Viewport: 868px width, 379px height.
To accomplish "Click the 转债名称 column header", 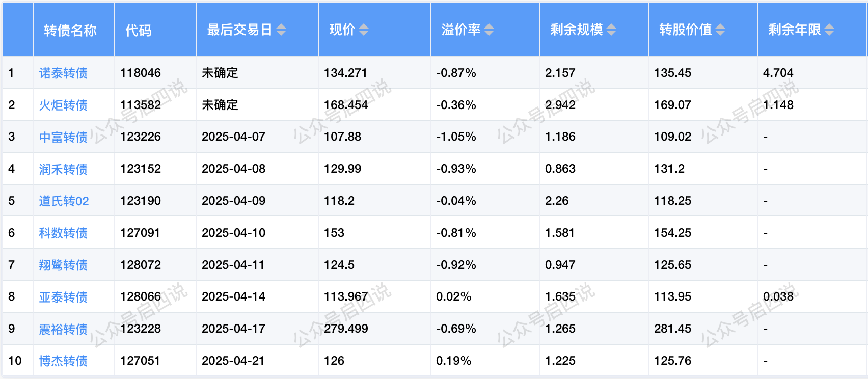I will coord(70,31).
